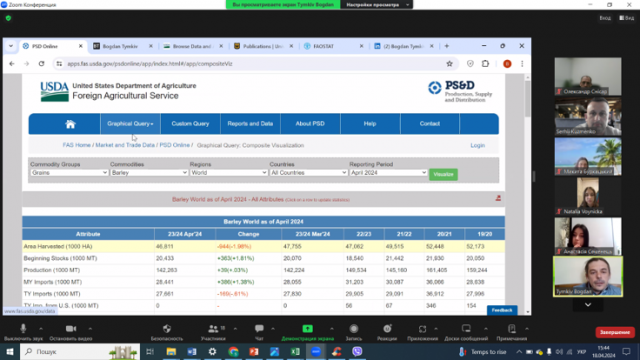Image resolution: width=640 pixels, height=360 pixels.
Task: Select the Area Harvested table row
Action: [263, 247]
